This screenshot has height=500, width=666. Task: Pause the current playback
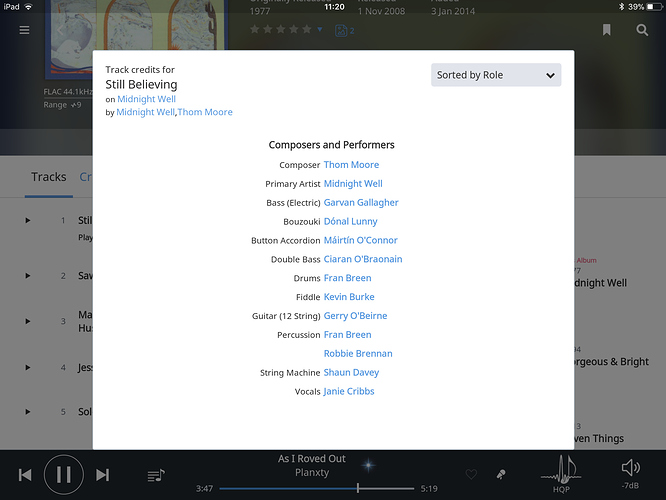64,475
